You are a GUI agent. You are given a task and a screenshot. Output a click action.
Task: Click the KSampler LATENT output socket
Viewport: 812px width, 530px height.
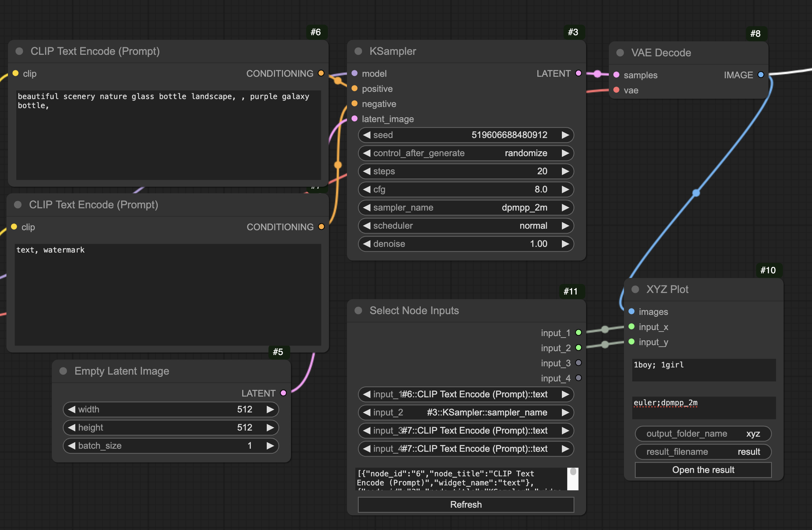click(578, 73)
